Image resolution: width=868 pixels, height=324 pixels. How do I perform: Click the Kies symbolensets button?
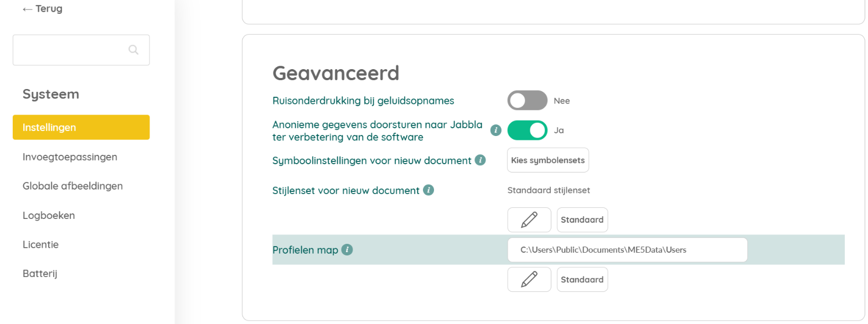(x=548, y=160)
